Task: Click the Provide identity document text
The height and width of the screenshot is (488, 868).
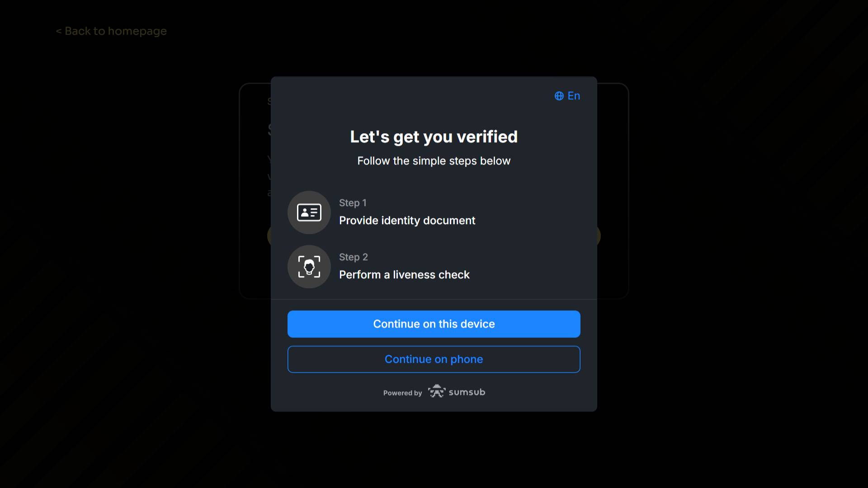Action: click(407, 221)
